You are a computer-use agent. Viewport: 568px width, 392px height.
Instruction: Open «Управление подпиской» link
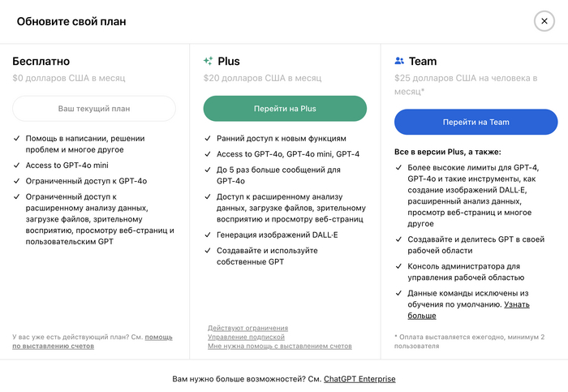coord(246,337)
